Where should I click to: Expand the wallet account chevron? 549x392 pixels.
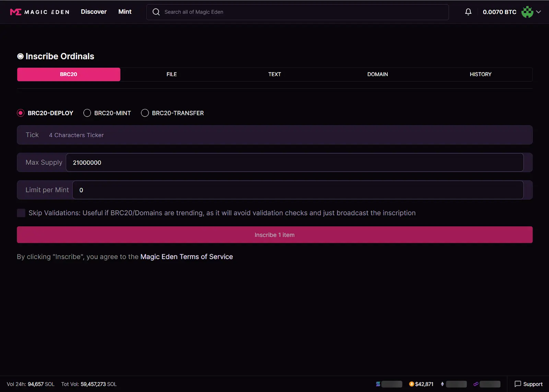[539, 12]
